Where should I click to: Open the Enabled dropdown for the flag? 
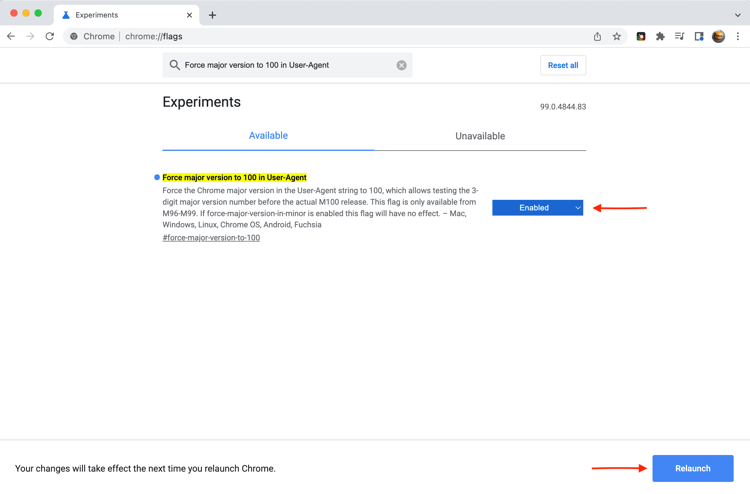pos(538,208)
